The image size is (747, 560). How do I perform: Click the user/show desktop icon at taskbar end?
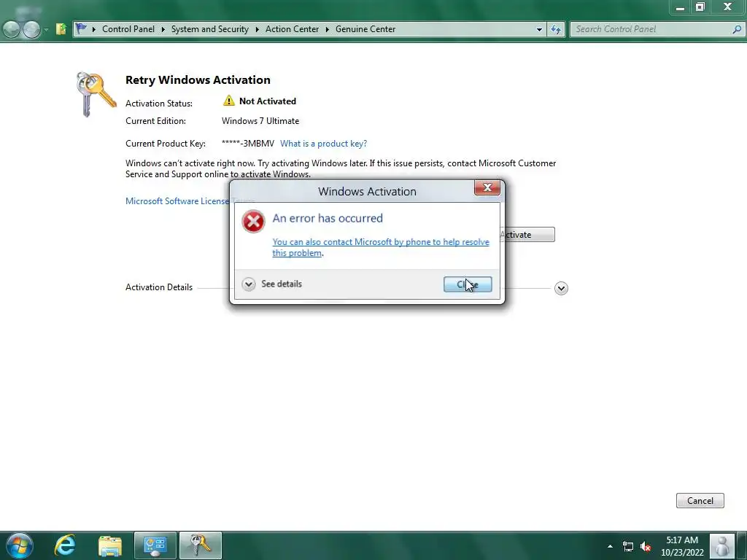(x=721, y=545)
